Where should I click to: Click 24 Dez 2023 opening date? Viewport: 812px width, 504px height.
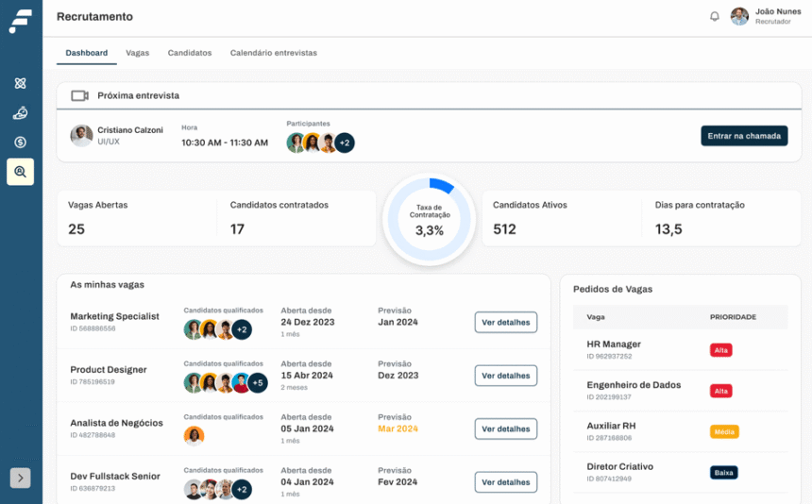tap(308, 322)
